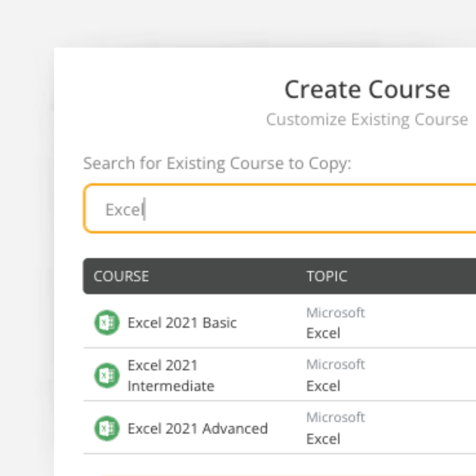Click Microsoft topic in the Intermediate row

click(x=335, y=364)
